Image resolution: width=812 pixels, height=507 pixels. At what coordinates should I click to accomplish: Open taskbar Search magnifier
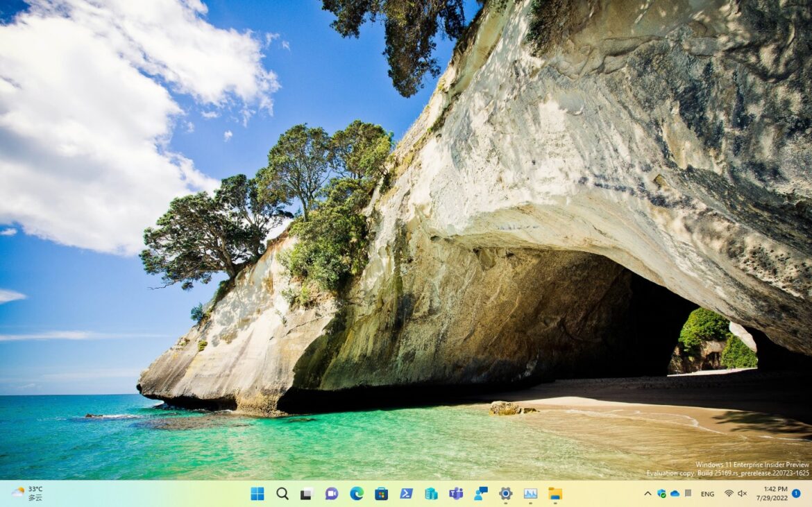282,493
